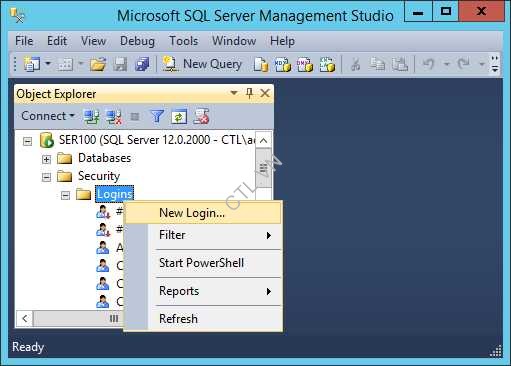This screenshot has height=366, width=511.
Task: Click the Save All icon
Action: tap(142, 64)
